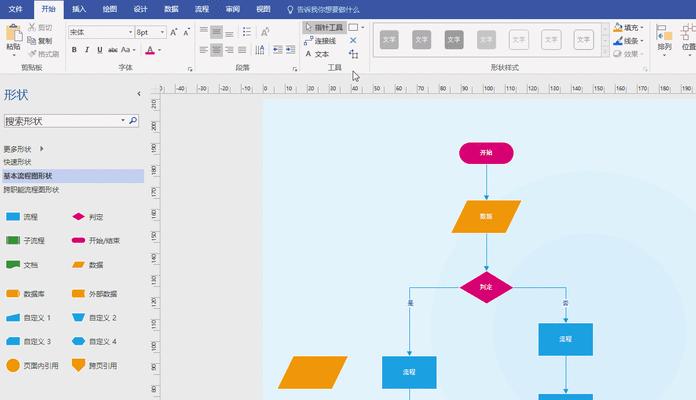Toggle bullet list formatting
Screen dimensions: 696x400
247,32
